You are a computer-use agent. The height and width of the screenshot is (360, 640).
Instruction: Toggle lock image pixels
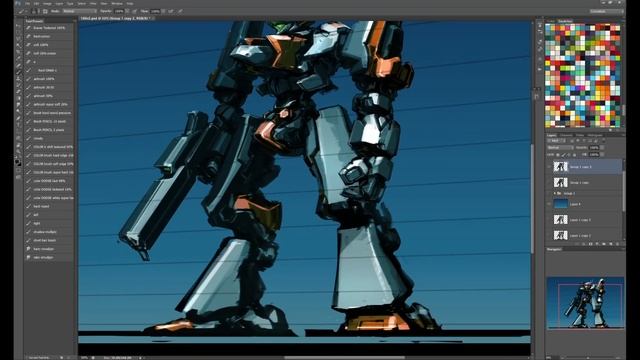[x=564, y=155]
